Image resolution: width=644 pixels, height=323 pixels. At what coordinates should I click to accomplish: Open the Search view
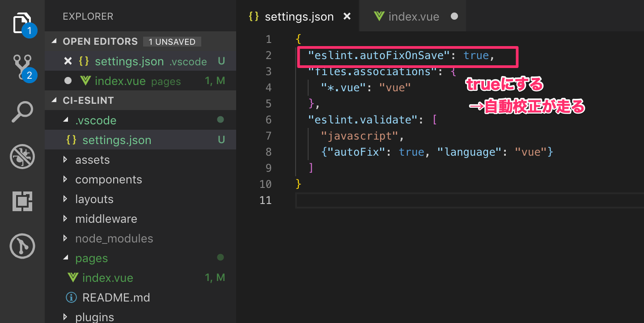(22, 112)
